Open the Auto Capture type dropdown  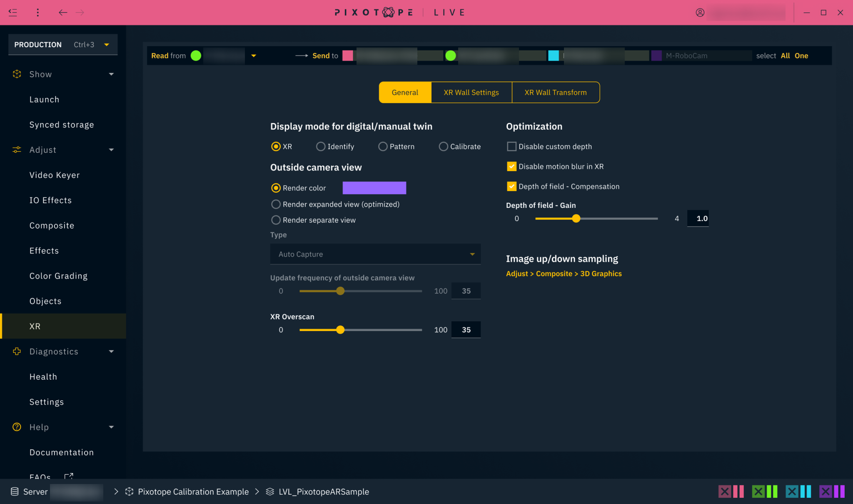click(x=375, y=254)
